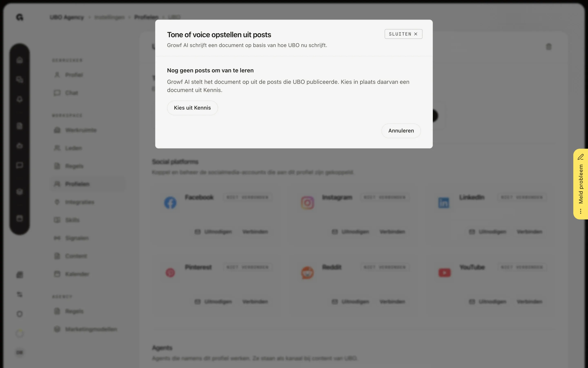Click Verbinden on the Pinterest card
This screenshot has width=588, height=368.
click(x=255, y=302)
